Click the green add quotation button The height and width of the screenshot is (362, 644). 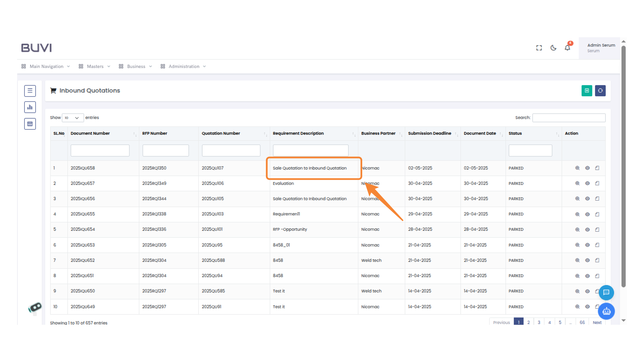[x=587, y=90]
